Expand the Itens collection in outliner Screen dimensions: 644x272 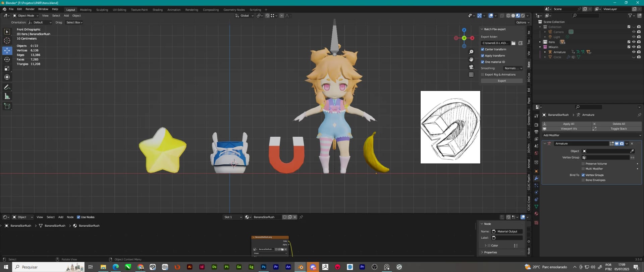pos(540,42)
